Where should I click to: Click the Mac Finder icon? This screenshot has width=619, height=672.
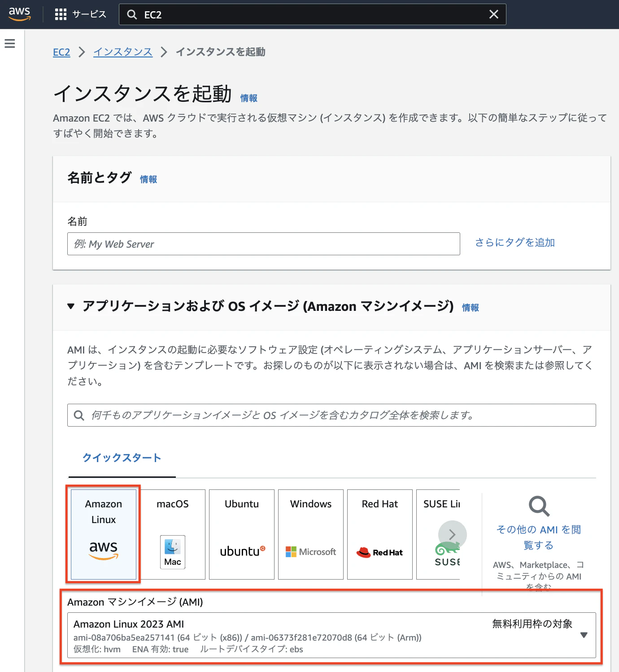pos(173,552)
